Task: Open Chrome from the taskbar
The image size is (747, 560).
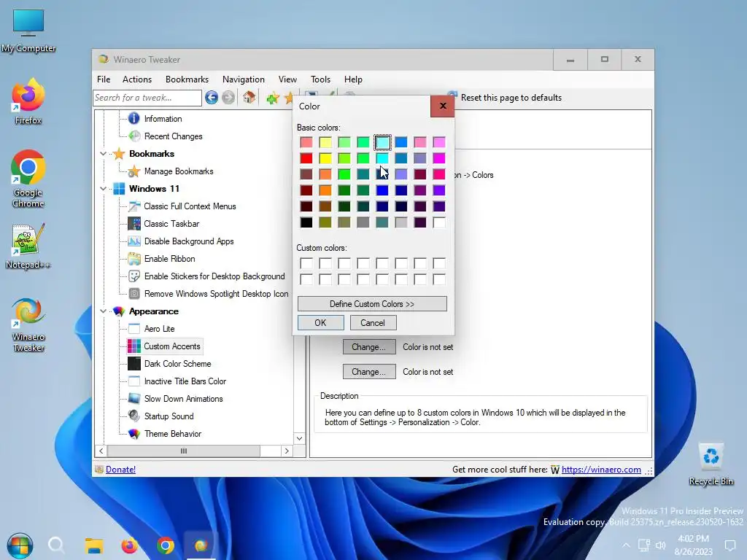Action: 165,545
